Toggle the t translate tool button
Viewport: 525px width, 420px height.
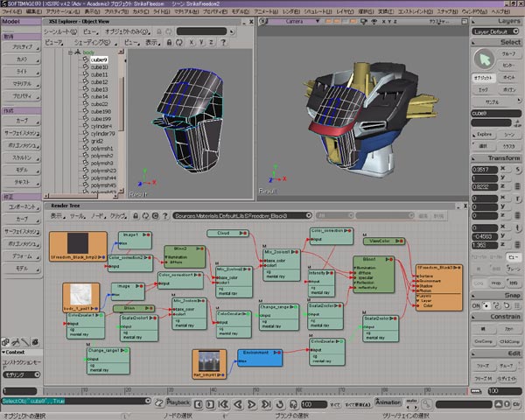click(518, 228)
